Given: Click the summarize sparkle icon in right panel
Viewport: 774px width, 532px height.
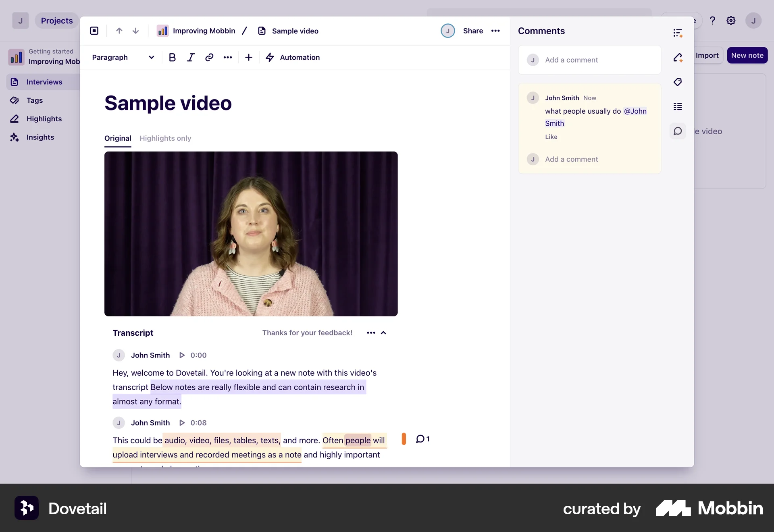Looking at the screenshot, I should tap(678, 33).
